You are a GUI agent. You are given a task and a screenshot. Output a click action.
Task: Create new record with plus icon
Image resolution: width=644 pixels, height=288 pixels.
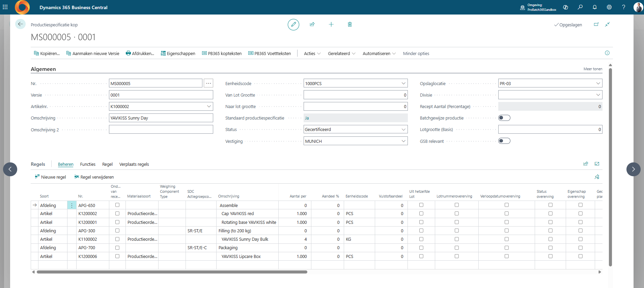(331, 24)
